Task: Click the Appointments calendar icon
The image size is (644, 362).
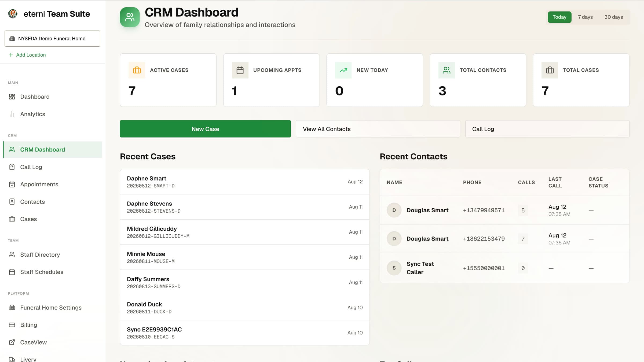Action: click(x=12, y=184)
